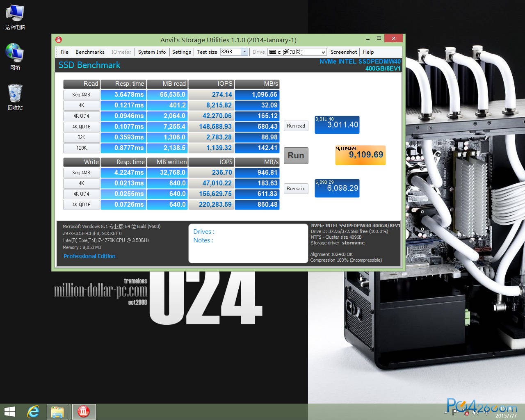Click the Screenshot menu item
Image resolution: width=525 pixels, height=420 pixels.
[344, 52]
